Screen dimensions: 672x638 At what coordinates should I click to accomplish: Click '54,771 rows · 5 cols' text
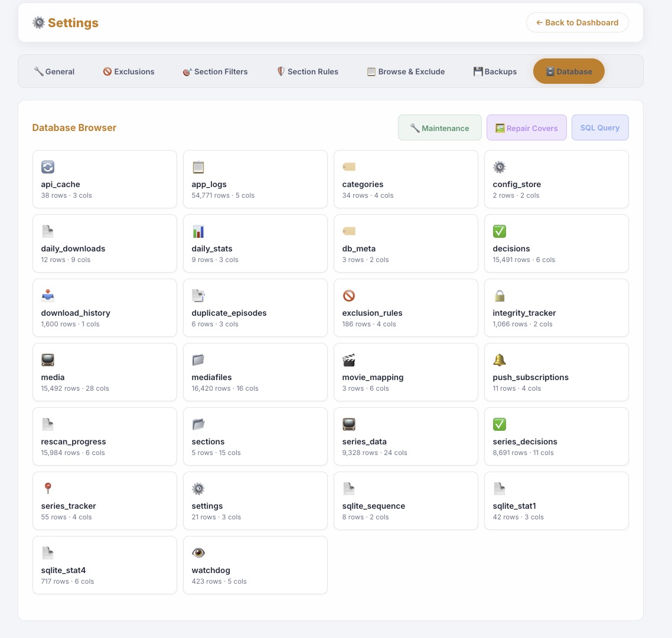point(223,195)
